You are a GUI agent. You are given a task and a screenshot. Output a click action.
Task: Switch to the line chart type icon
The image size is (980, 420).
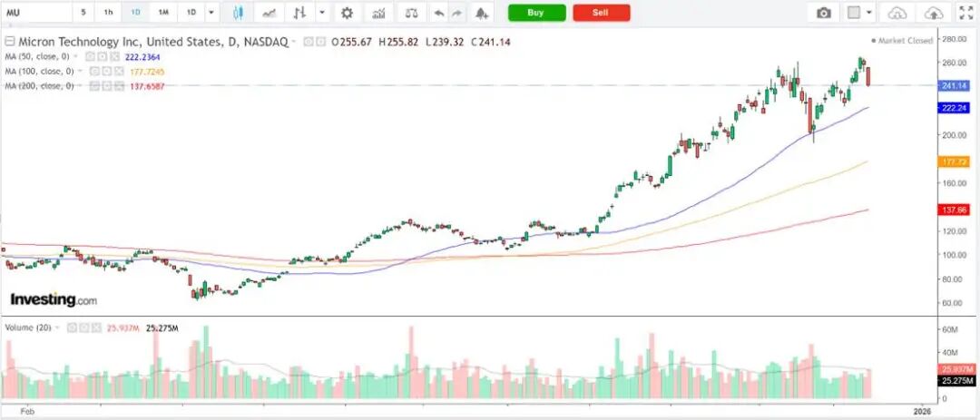pos(269,13)
